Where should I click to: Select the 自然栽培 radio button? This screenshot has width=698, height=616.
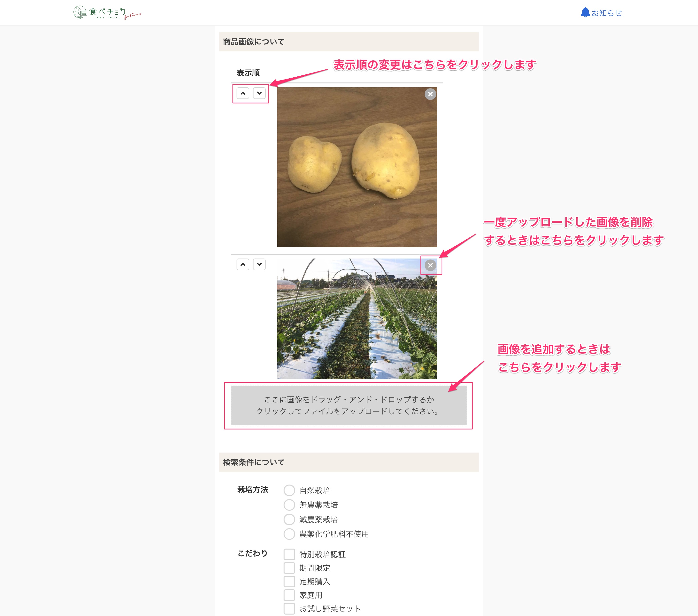click(289, 490)
